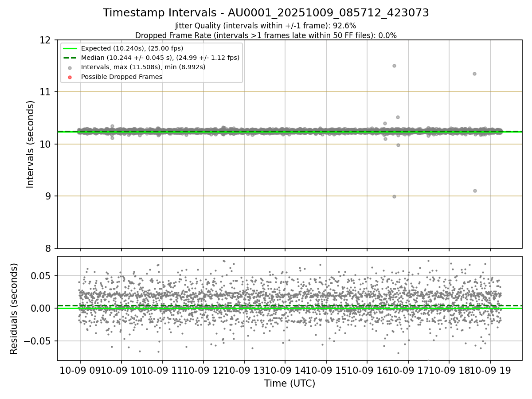Click legend entry 'Possible Dropped Frames'

121,77
